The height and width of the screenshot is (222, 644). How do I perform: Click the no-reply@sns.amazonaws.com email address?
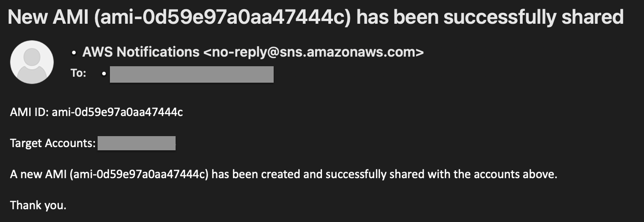coord(314,52)
